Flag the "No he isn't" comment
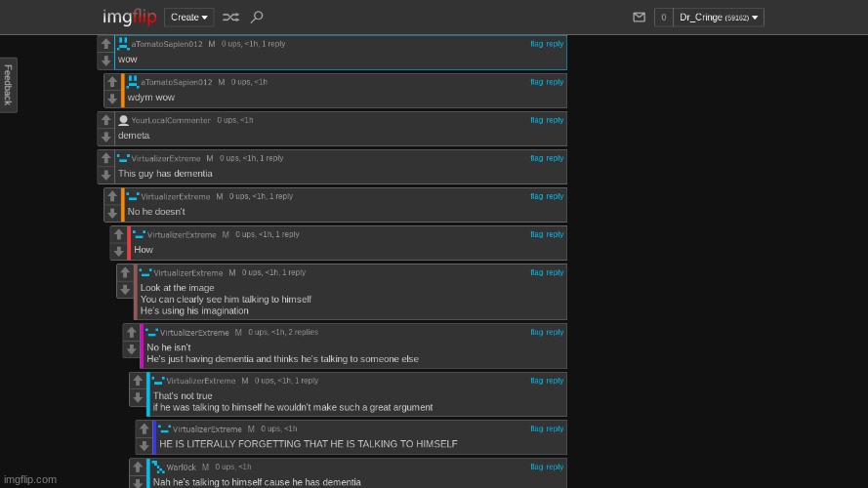Viewport: 868px width, 488px height. 536,333
